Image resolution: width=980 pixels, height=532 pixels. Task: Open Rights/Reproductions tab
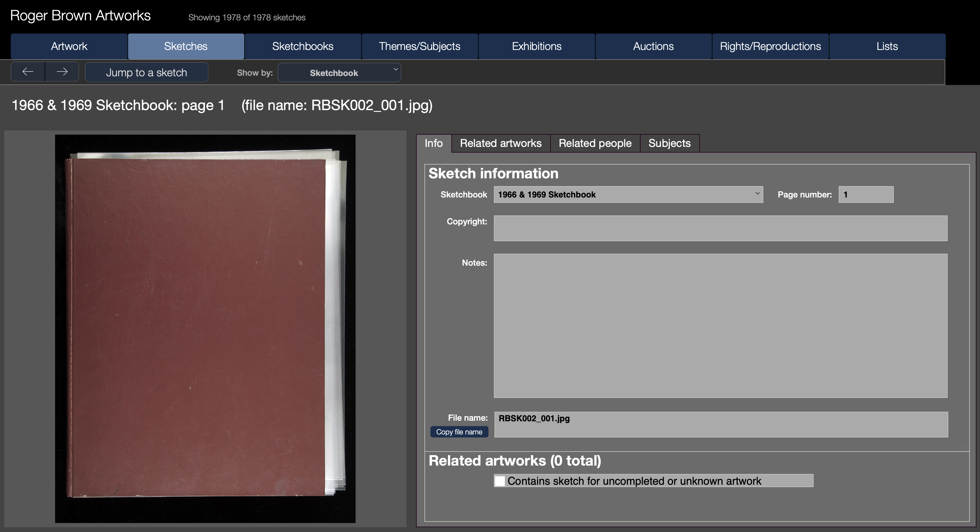tap(770, 46)
